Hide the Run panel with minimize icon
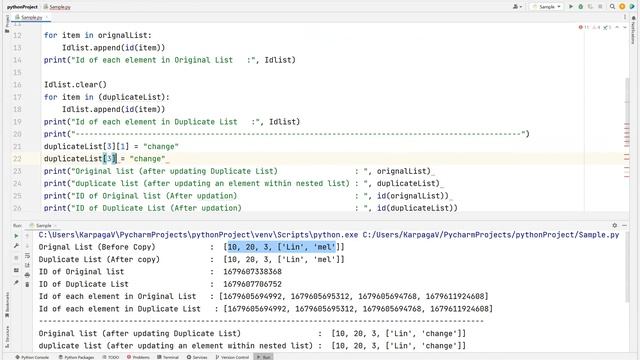 tap(624, 225)
